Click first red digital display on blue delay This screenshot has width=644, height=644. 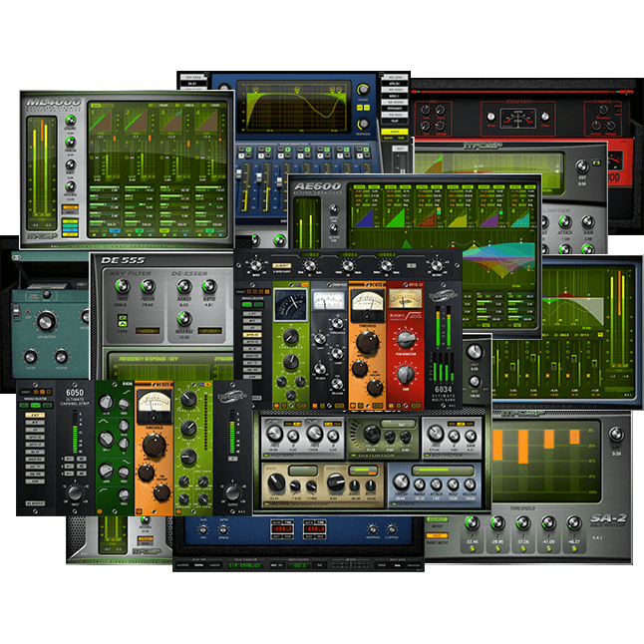tap(283, 528)
